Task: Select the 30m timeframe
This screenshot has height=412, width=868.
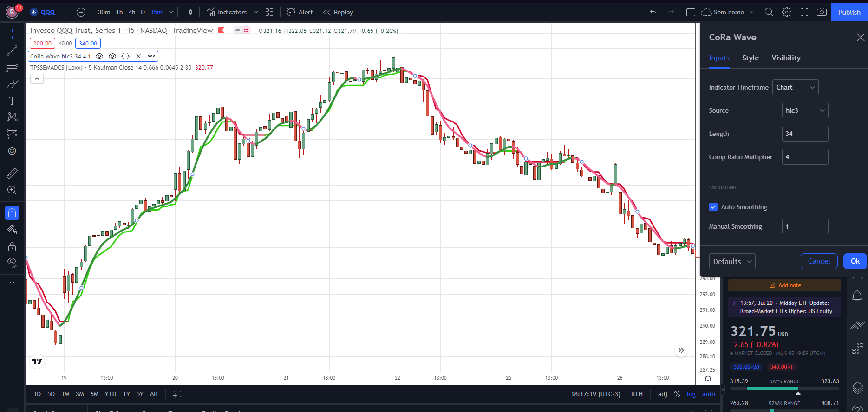Action: [x=104, y=12]
